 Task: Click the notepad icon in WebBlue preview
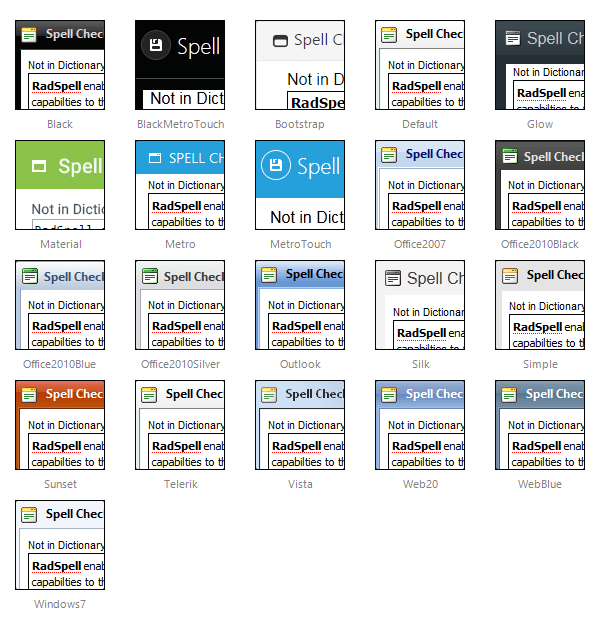coord(509,395)
